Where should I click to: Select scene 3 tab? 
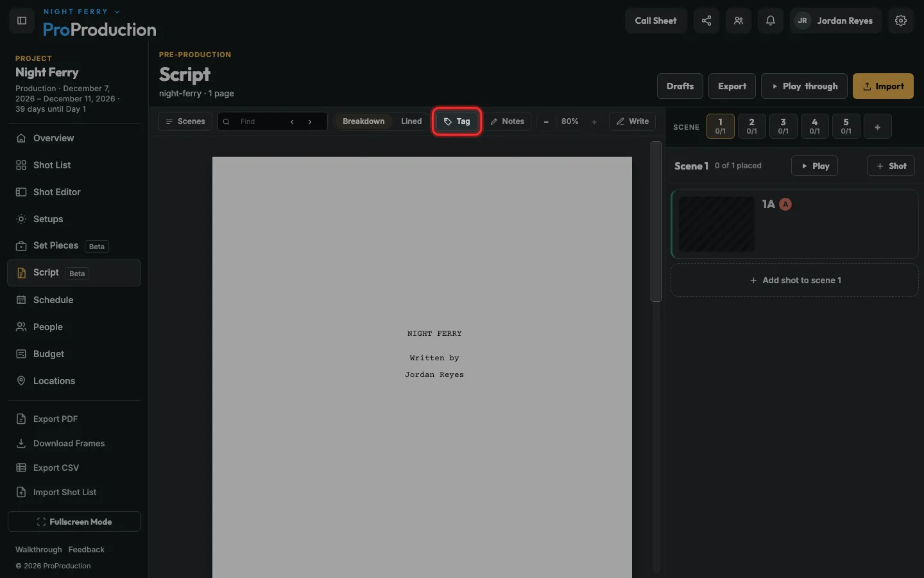pyautogui.click(x=783, y=127)
